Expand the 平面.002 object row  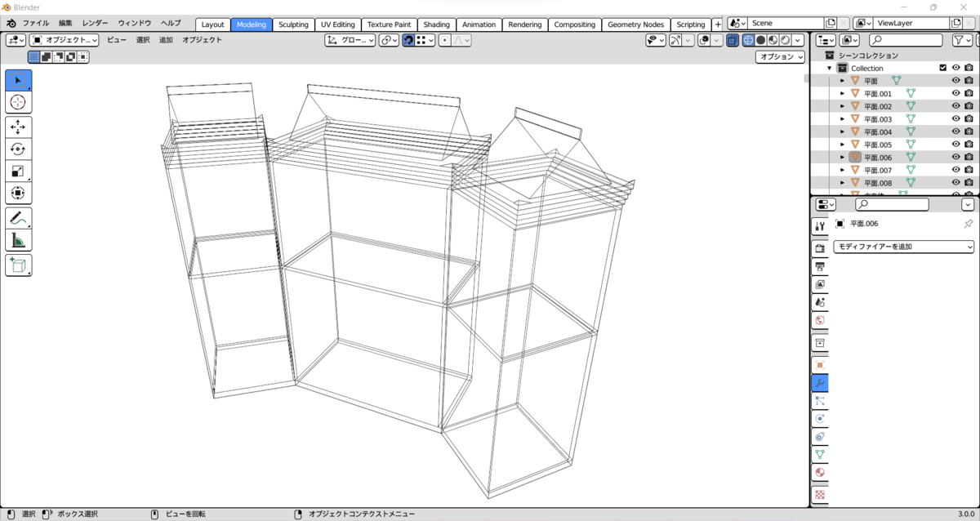(x=843, y=106)
